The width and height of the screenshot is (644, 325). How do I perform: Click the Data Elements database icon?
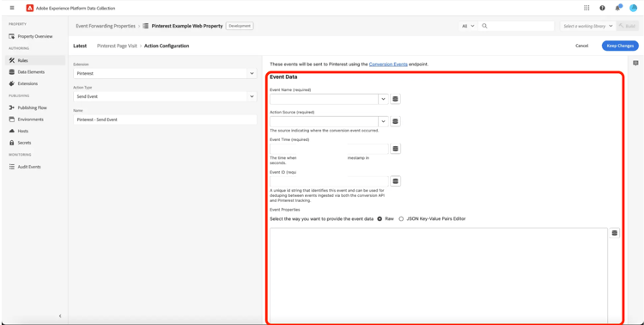tap(12, 72)
